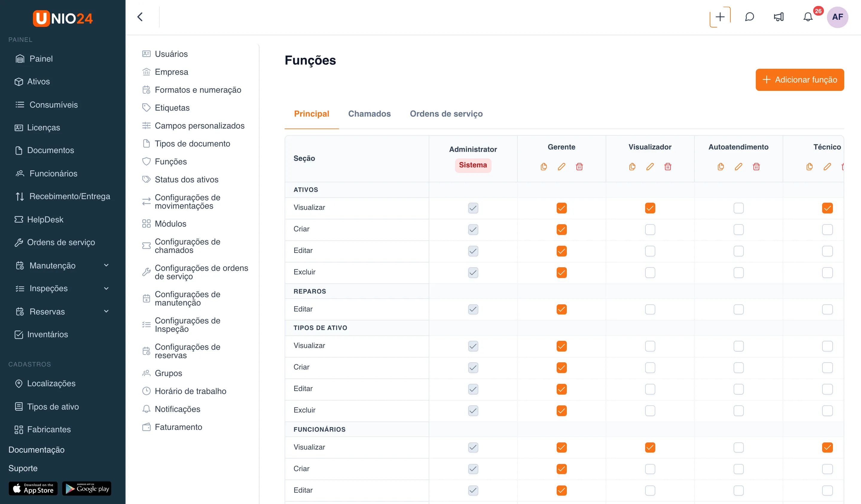Image resolution: width=861 pixels, height=504 pixels.
Task: Expand the Inspeções sidebar submenu chevron
Action: 106,288
